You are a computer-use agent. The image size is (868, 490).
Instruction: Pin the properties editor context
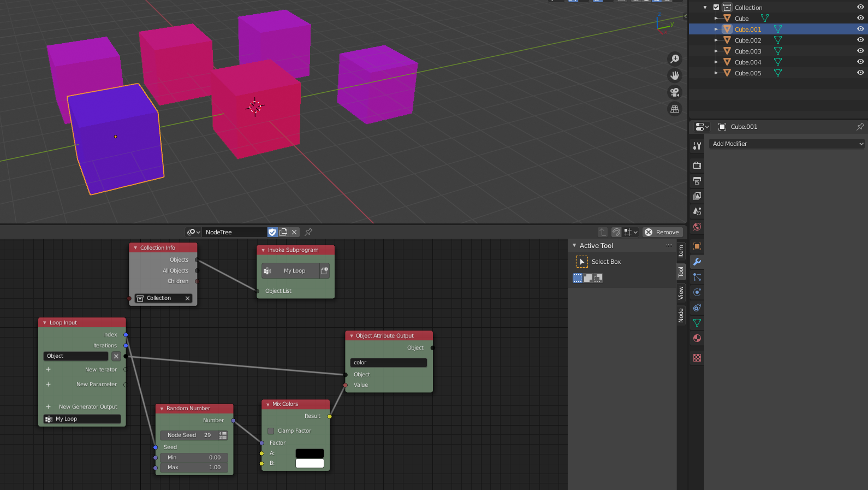click(x=860, y=127)
